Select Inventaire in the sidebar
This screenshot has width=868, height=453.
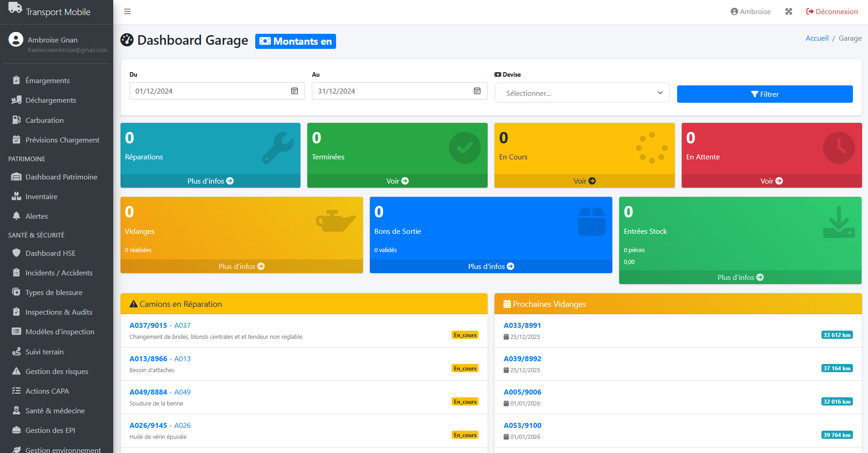click(41, 197)
